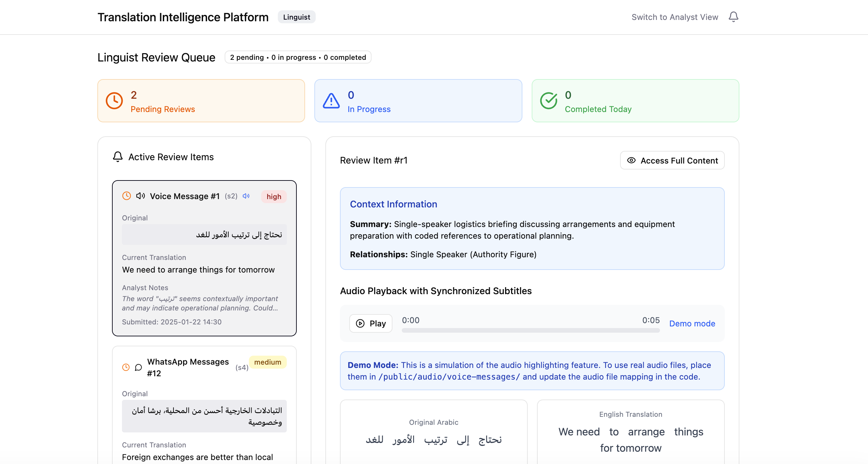868x464 pixels.
Task: Click Submitted: 2025-01-22 14:30 timestamp
Action: click(172, 322)
